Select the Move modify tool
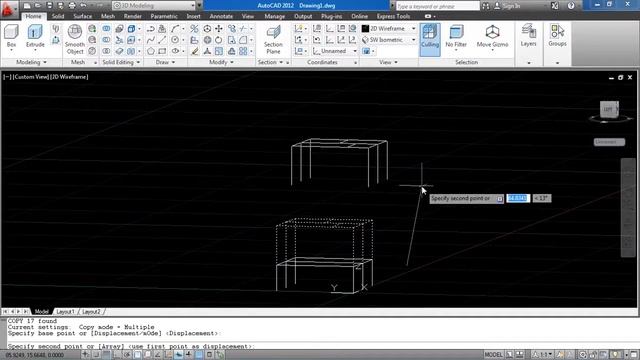This screenshot has width=640, height=360. coord(219,29)
